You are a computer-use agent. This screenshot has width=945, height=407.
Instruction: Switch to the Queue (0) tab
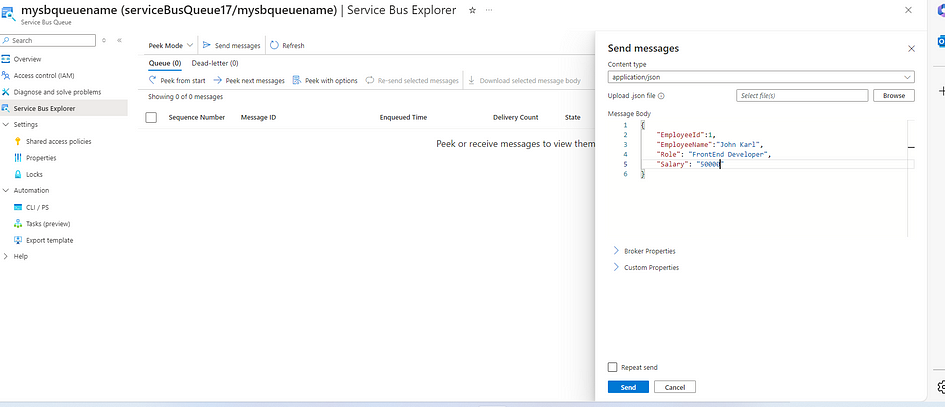click(165, 63)
